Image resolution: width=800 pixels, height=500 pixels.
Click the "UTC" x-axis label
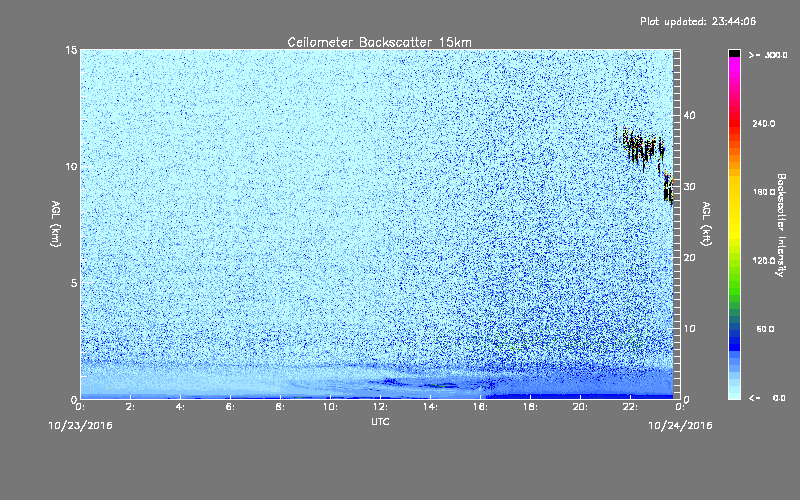tap(380, 421)
